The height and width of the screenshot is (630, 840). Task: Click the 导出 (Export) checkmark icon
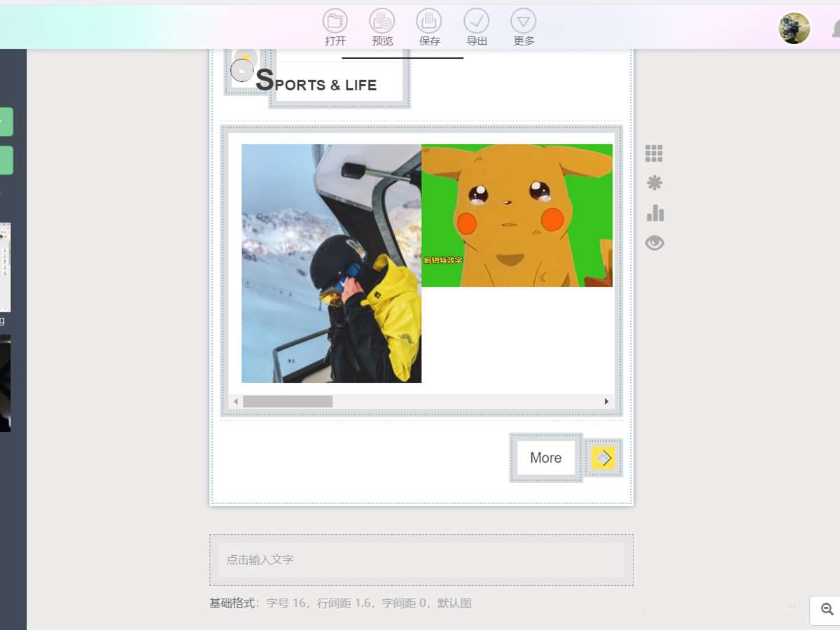[477, 20]
